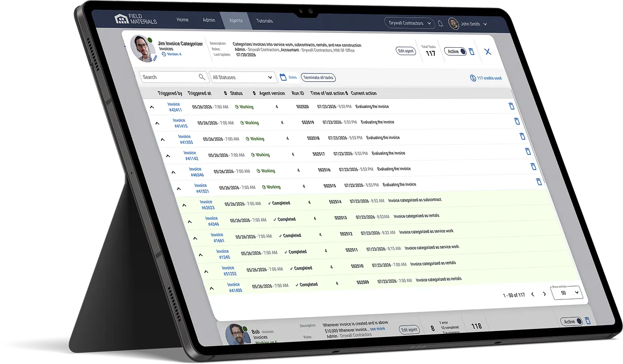Collapse the Invoice #1245 row
Image resolution: width=623 pixels, height=364 pixels.
coord(201,255)
